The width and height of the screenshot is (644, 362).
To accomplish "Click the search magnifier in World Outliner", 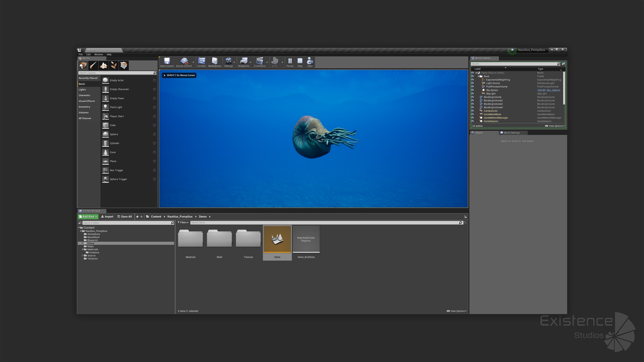I will coord(558,64).
